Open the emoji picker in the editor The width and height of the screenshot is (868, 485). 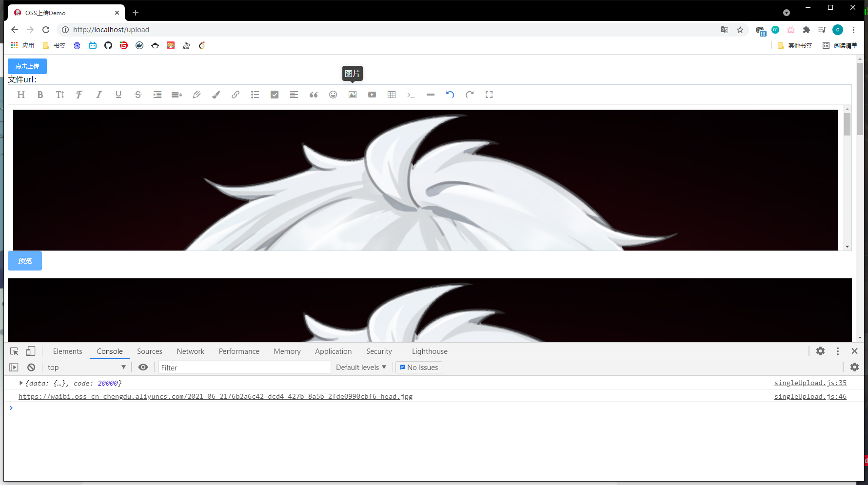coord(333,95)
